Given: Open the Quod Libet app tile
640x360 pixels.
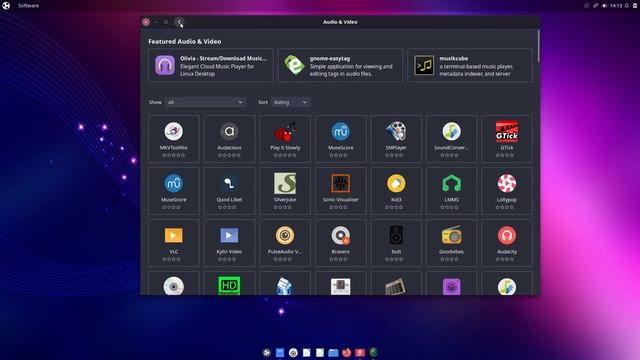Looking at the screenshot, I should tap(229, 191).
